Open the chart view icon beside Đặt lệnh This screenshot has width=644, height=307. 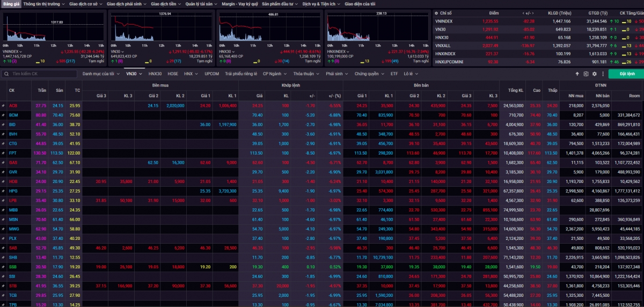[x=586, y=74]
